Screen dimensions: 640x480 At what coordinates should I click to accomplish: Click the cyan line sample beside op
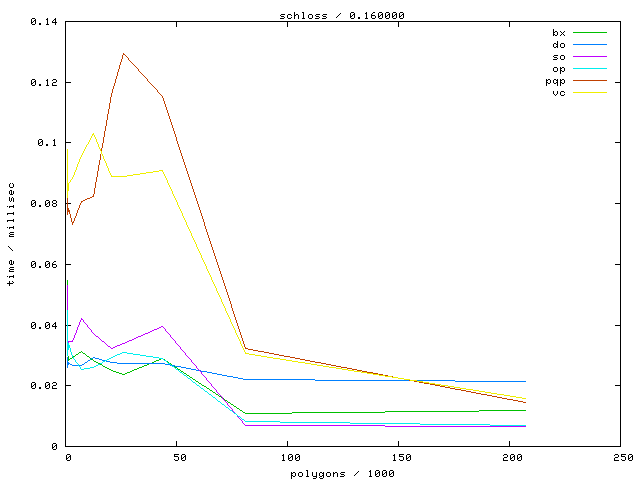[590, 69]
